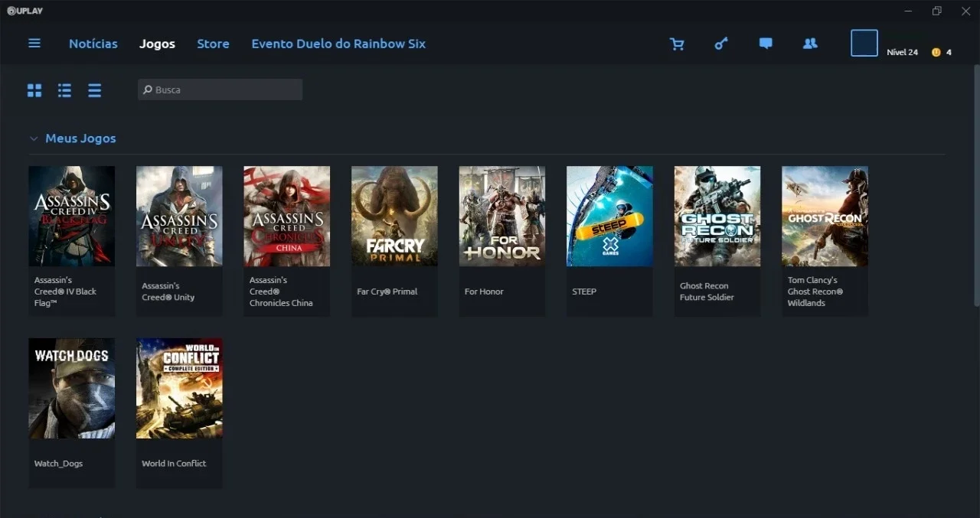The height and width of the screenshot is (518, 980).
Task: Open the shopping cart
Action: coord(677,44)
